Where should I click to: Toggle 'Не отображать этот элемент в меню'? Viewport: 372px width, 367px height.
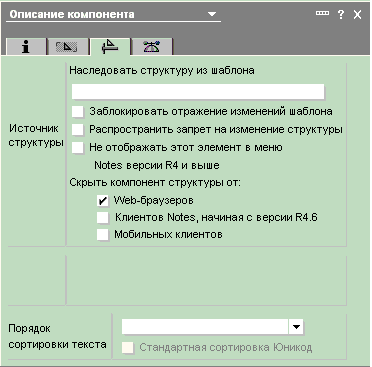coord(78,148)
